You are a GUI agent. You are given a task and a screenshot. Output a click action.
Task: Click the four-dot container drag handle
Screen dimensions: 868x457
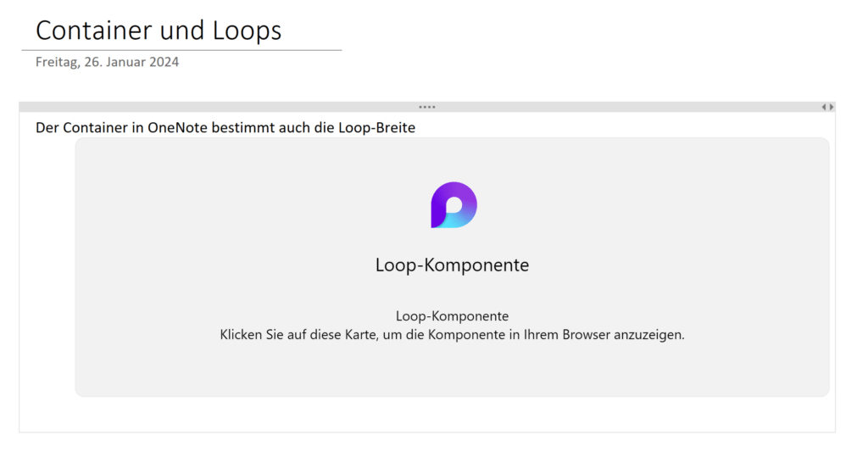pos(427,107)
